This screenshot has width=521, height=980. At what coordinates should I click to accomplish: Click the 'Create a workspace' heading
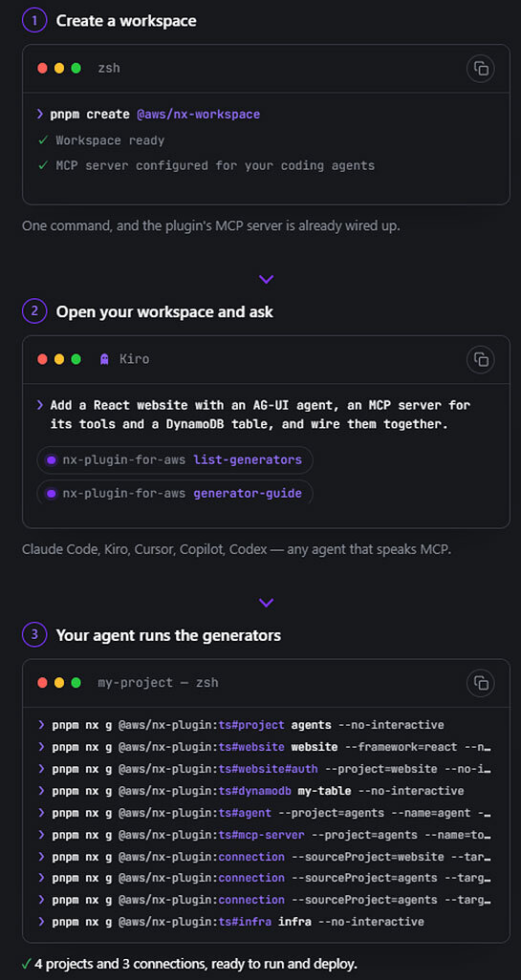click(126, 21)
